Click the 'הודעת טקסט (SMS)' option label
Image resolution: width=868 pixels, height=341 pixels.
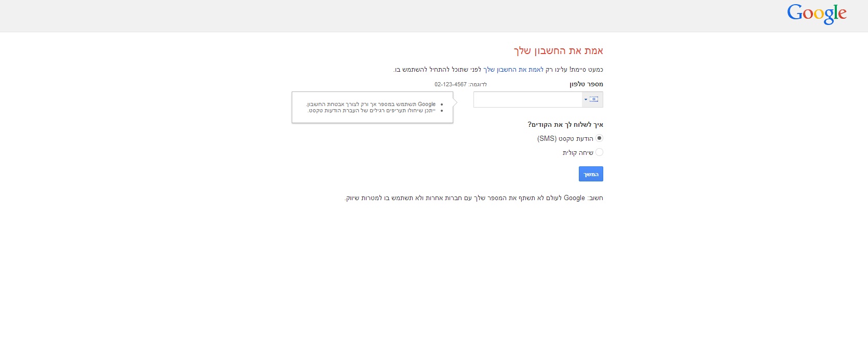click(x=565, y=139)
